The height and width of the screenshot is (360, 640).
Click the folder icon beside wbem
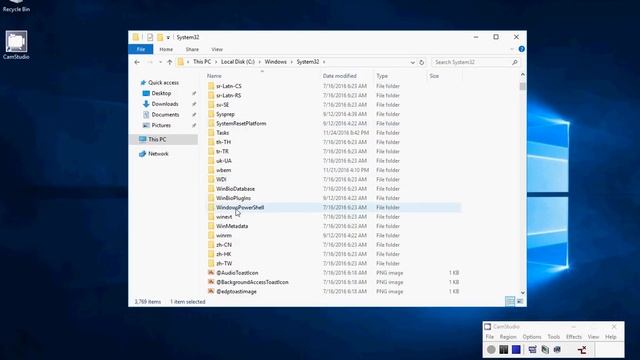pyautogui.click(x=211, y=170)
